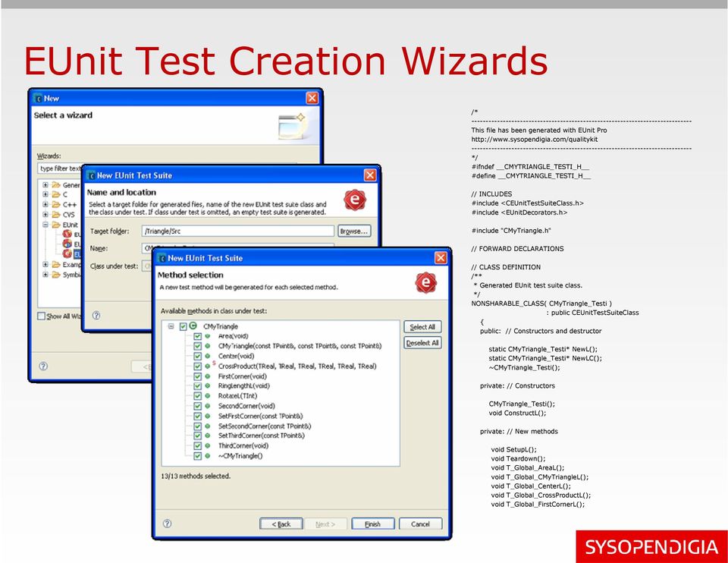Toggle the RotateL(TInt) checkbox
Viewport: 728px width, 563px height.
[x=197, y=396]
